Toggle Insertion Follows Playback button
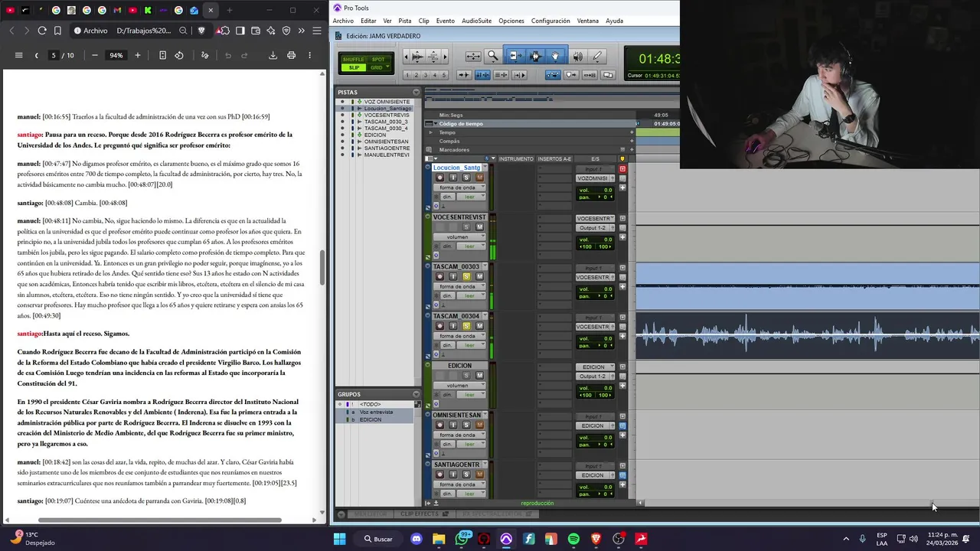 click(x=519, y=75)
